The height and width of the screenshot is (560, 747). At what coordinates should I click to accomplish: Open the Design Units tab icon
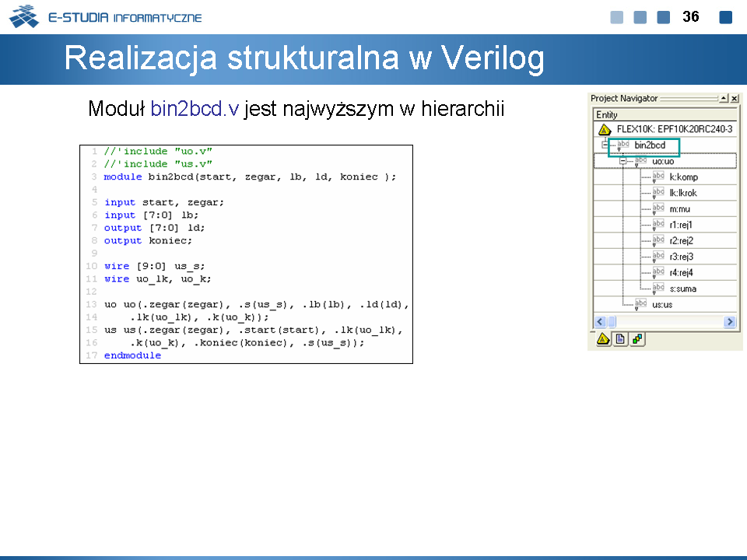637,339
